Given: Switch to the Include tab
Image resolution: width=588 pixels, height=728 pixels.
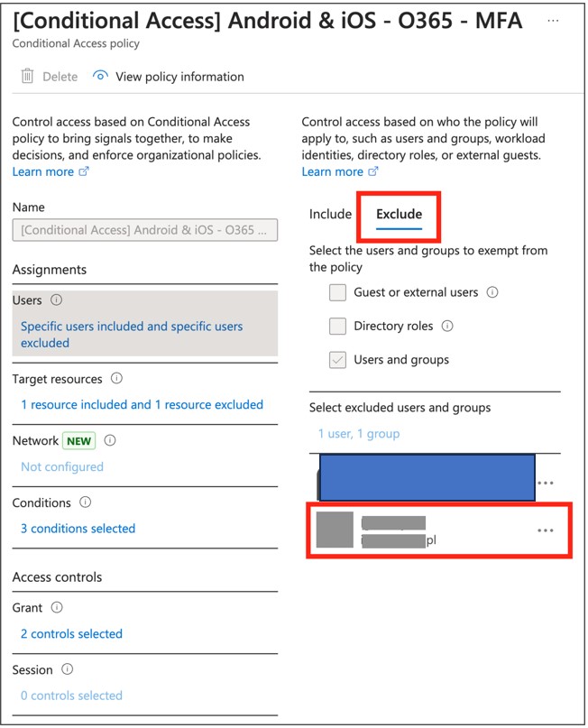Looking at the screenshot, I should [330, 214].
